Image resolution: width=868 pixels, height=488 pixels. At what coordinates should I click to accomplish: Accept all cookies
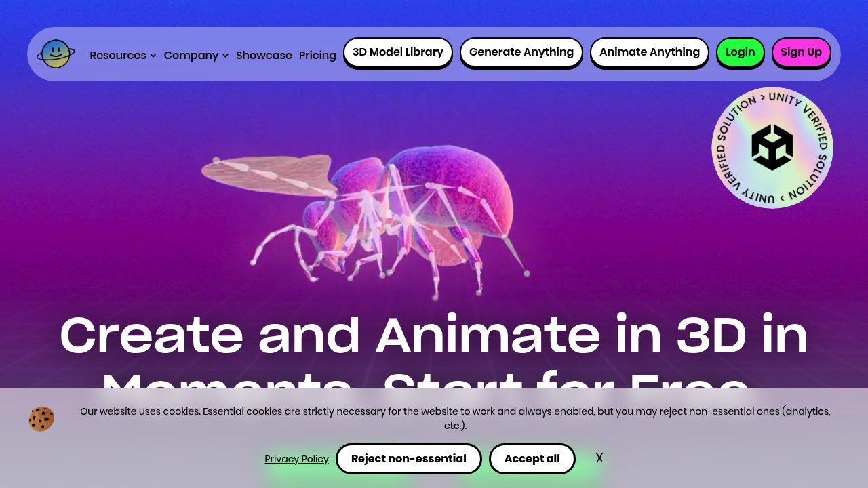tap(532, 459)
